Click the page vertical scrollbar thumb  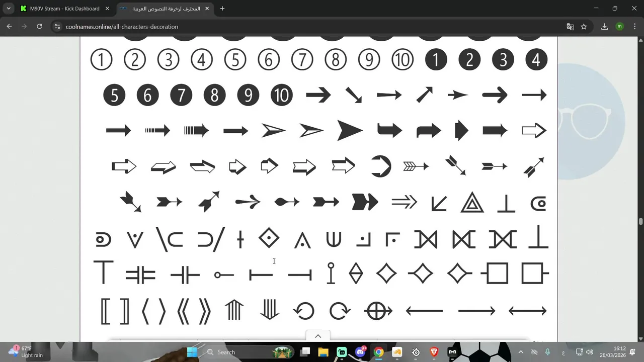(x=640, y=221)
